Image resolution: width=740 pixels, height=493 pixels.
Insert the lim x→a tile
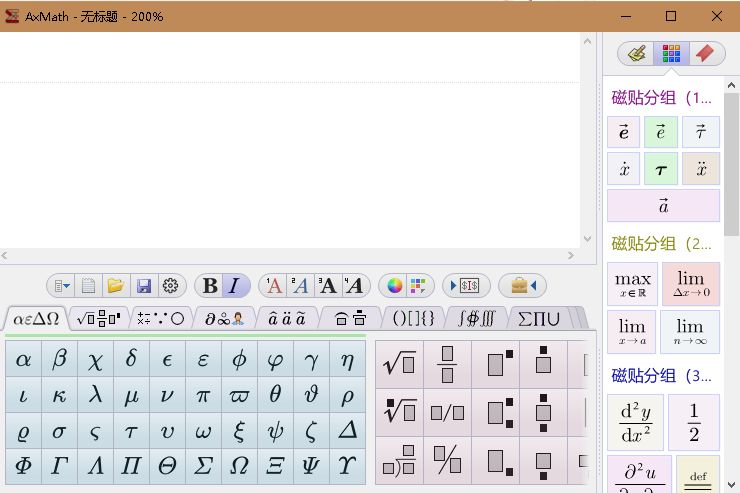point(631,332)
